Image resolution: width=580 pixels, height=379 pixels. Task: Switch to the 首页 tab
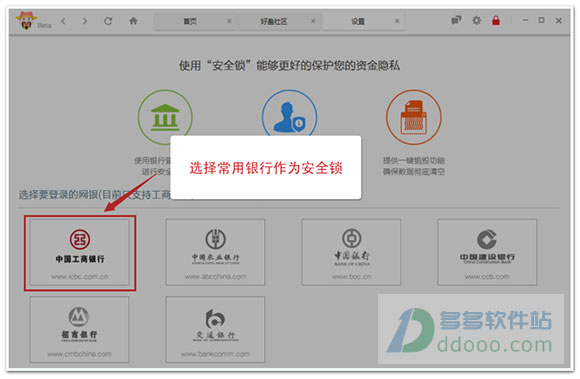click(190, 21)
